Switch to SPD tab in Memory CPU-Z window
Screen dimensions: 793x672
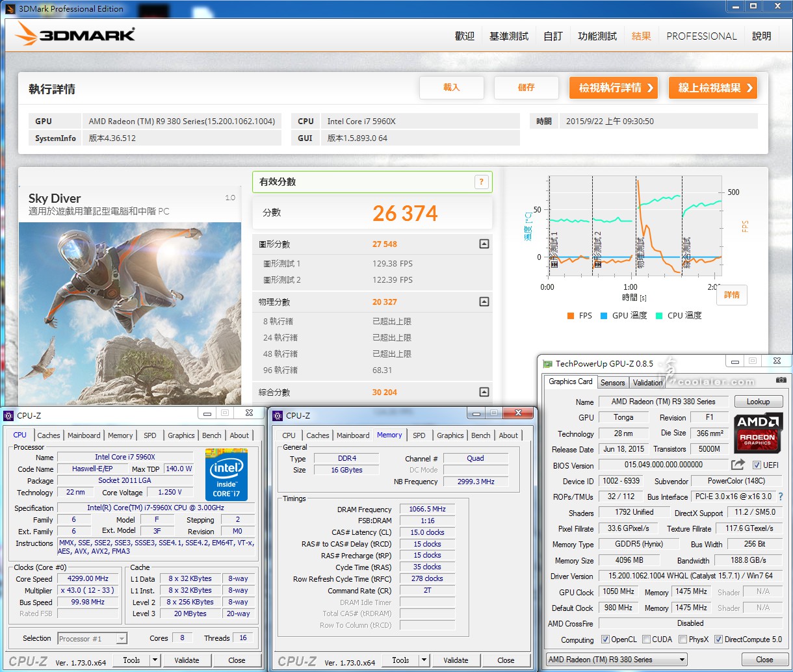tap(419, 435)
